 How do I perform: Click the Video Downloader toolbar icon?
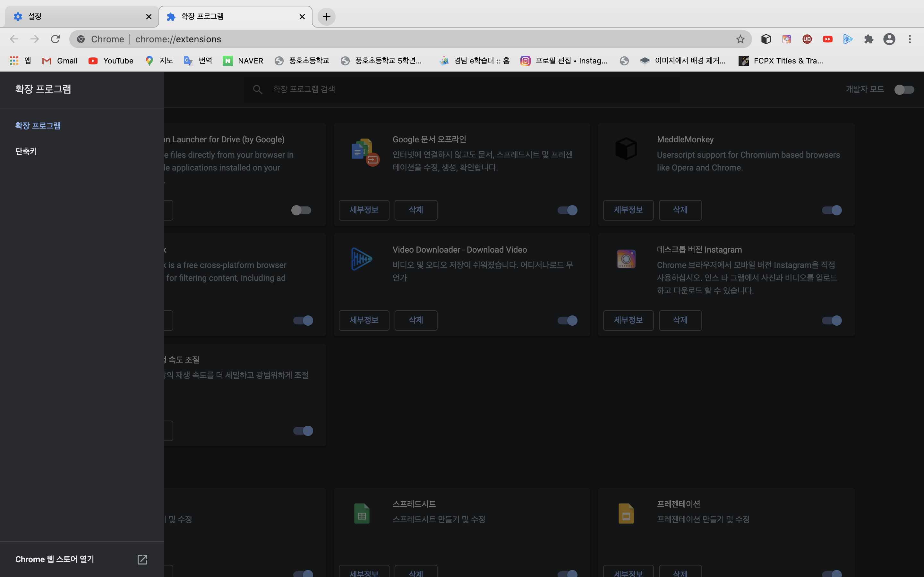(x=848, y=39)
